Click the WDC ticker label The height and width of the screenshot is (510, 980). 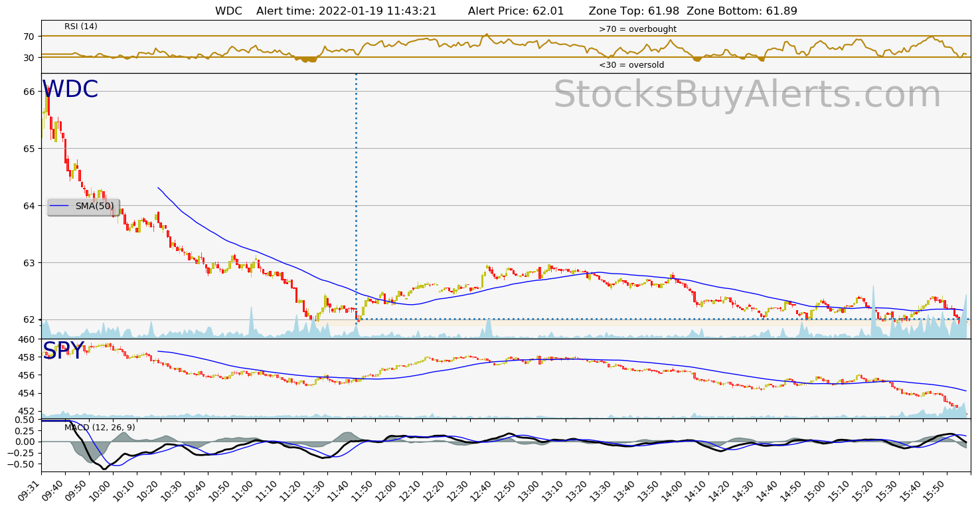click(70, 90)
